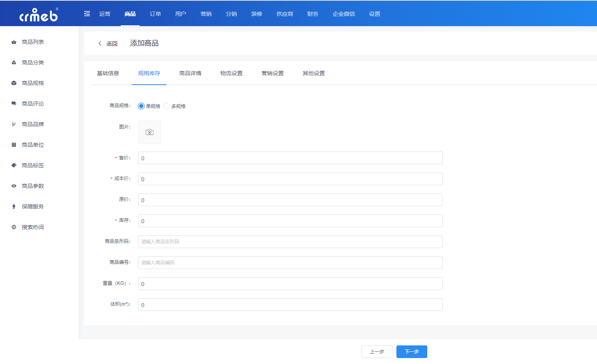Focus the 售价 input field
This screenshot has height=364, width=597.
point(290,158)
